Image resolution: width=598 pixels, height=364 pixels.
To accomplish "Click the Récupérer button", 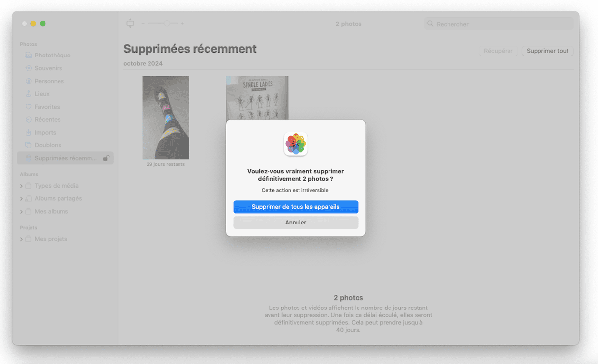I will 498,51.
